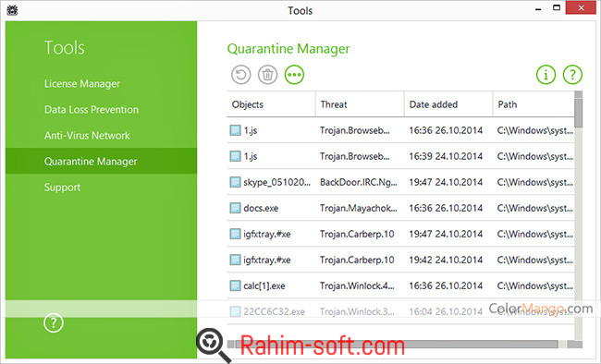
Task: Click Trojan.Winlock.4... threat cell
Action: pyautogui.click(x=357, y=285)
